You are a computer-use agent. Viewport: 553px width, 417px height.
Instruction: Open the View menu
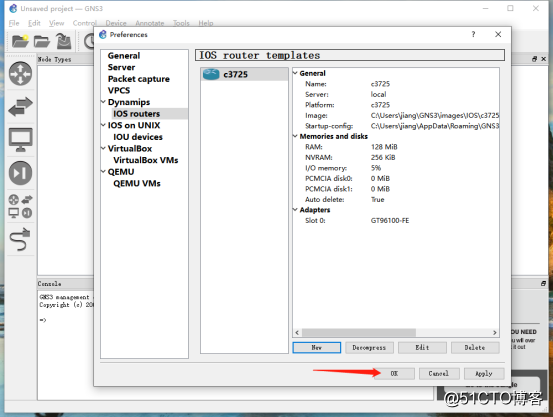click(x=56, y=23)
